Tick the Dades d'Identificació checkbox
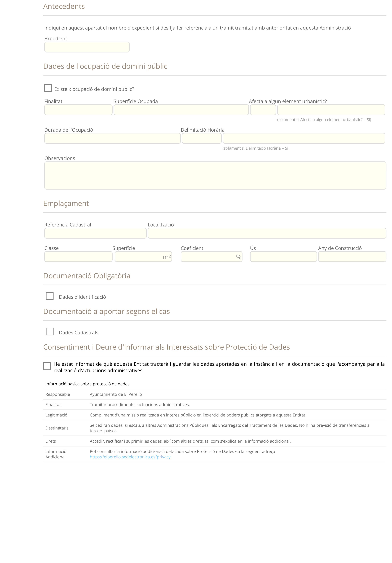This screenshot has height=563, width=392. pos(50,296)
